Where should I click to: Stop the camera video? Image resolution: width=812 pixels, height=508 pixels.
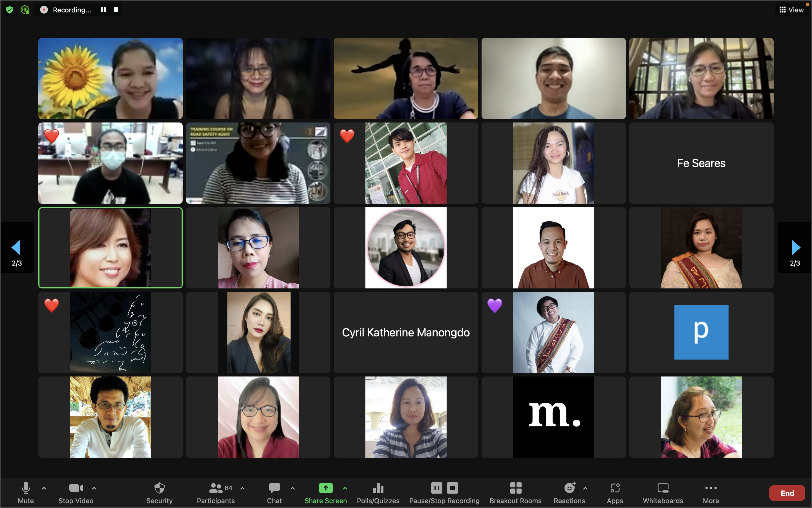coord(76,492)
